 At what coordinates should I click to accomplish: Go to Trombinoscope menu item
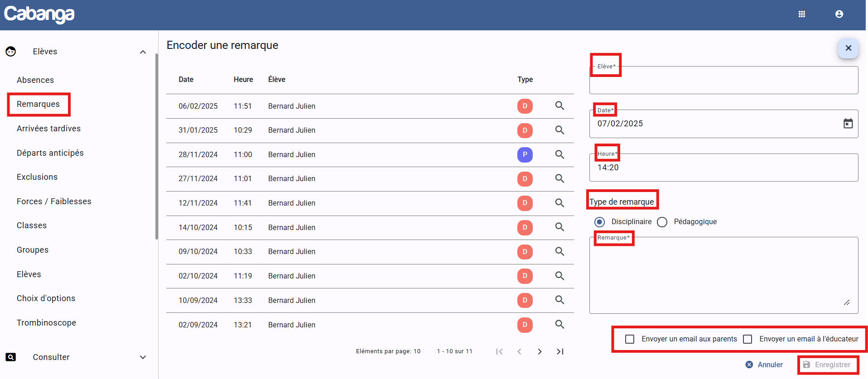coord(46,323)
